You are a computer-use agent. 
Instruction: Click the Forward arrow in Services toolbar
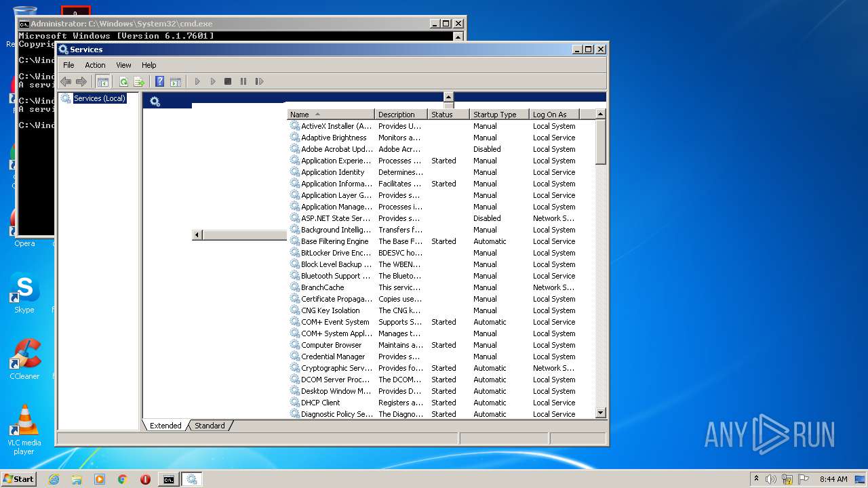[x=81, y=81]
